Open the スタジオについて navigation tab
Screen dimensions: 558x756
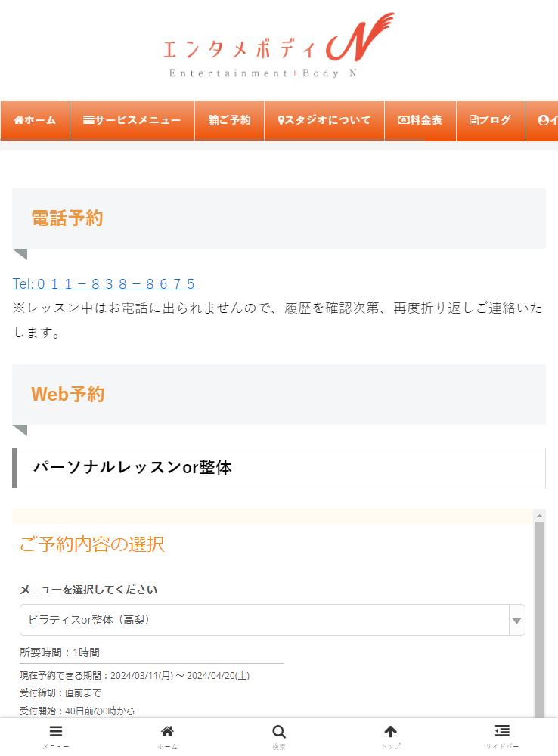point(324,120)
